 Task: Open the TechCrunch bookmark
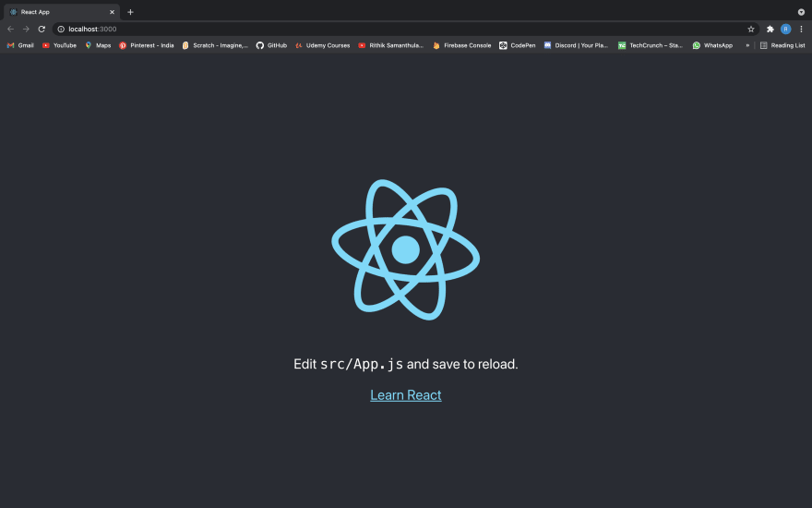pyautogui.click(x=651, y=45)
